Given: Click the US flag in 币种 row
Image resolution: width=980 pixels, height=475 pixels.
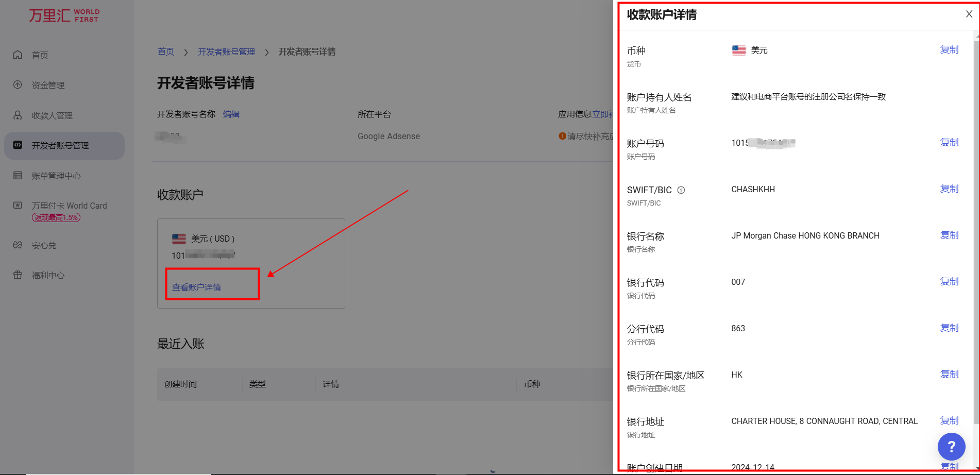Looking at the screenshot, I should [739, 50].
